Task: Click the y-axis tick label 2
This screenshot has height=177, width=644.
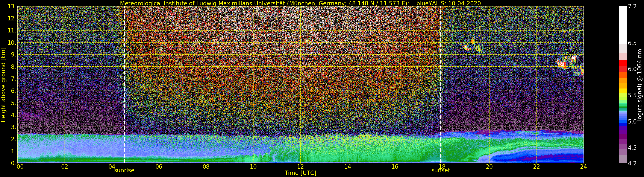Action: coord(13,139)
